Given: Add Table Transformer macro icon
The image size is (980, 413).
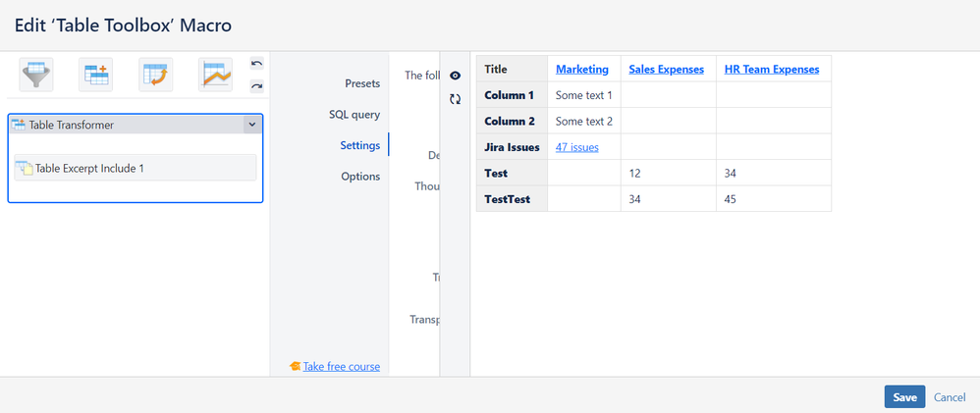Looking at the screenshot, I should coord(95,75).
